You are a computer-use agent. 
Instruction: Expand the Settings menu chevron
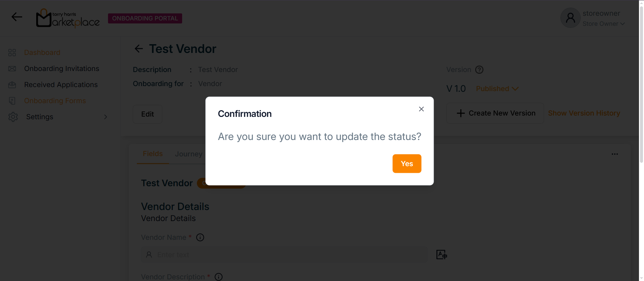pyautogui.click(x=106, y=117)
